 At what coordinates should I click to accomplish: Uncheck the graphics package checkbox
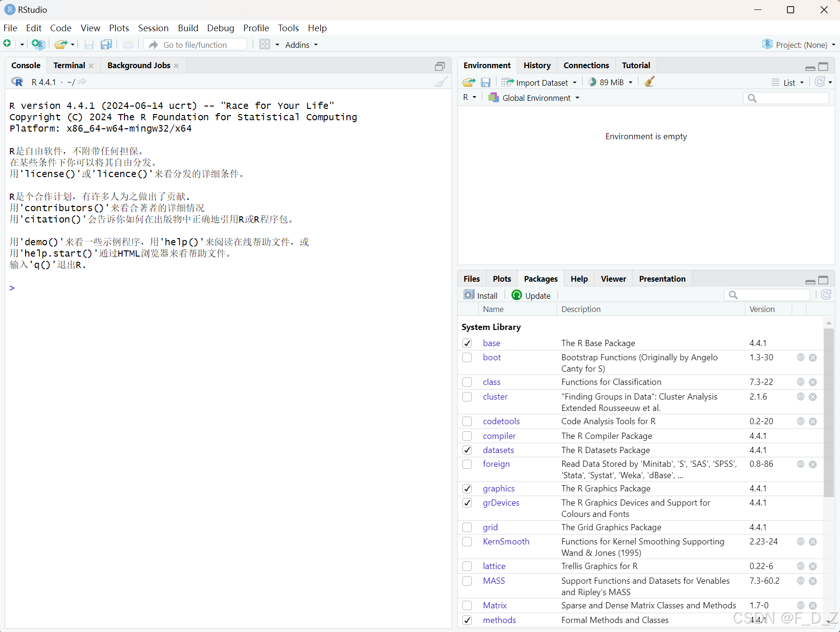pos(468,489)
